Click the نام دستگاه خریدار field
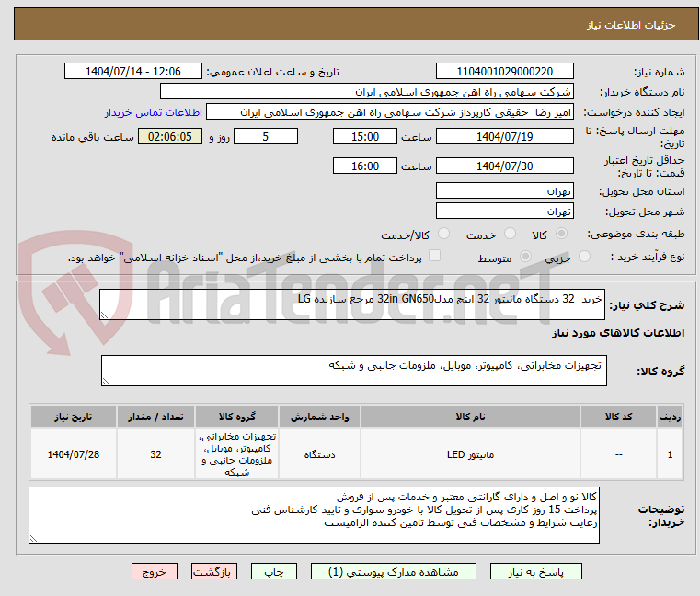This screenshot has width=700, height=596. pos(366,92)
